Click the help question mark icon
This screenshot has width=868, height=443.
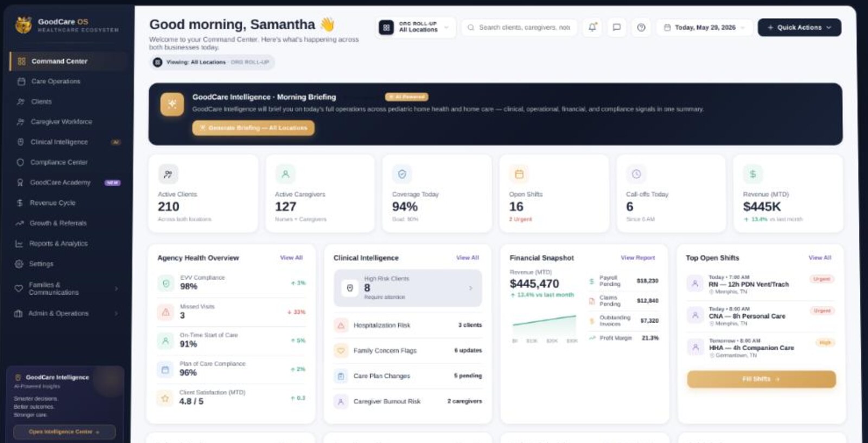click(x=641, y=27)
